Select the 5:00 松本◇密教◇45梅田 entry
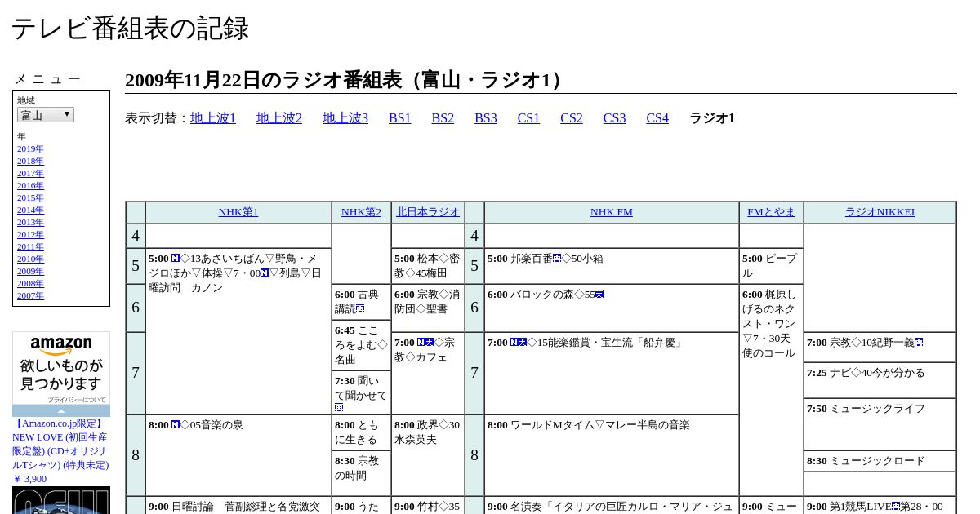Image resolution: width=980 pixels, height=514 pixels. [427, 266]
